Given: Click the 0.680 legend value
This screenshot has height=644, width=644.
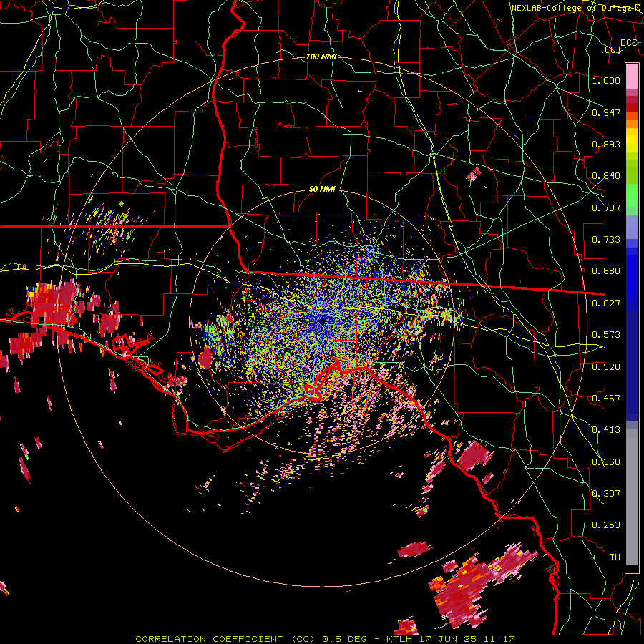Looking at the screenshot, I should [606, 271].
